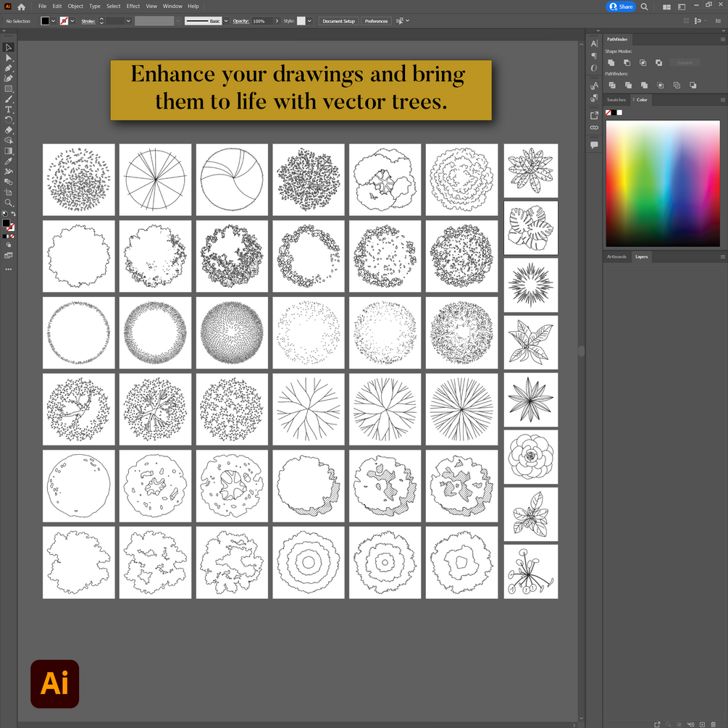Apply the Unite shape mode in Pathfinder
The image size is (728, 728).
tap(611, 62)
